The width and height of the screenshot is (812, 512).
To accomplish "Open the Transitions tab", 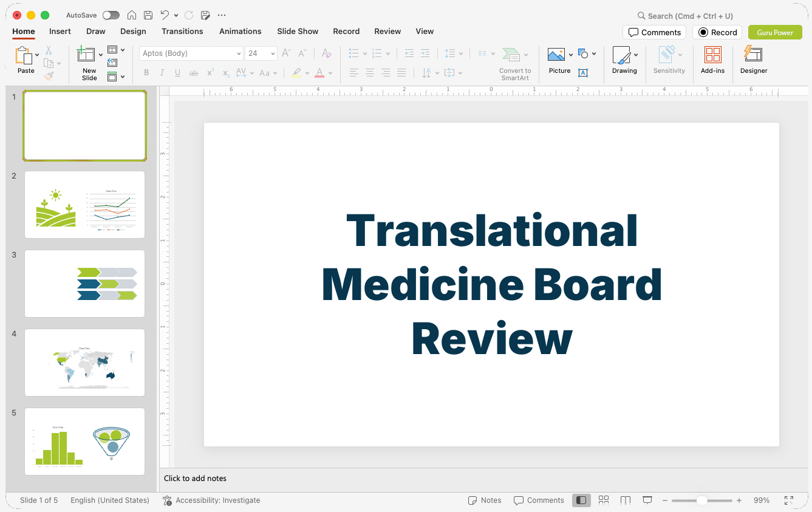I will point(182,32).
